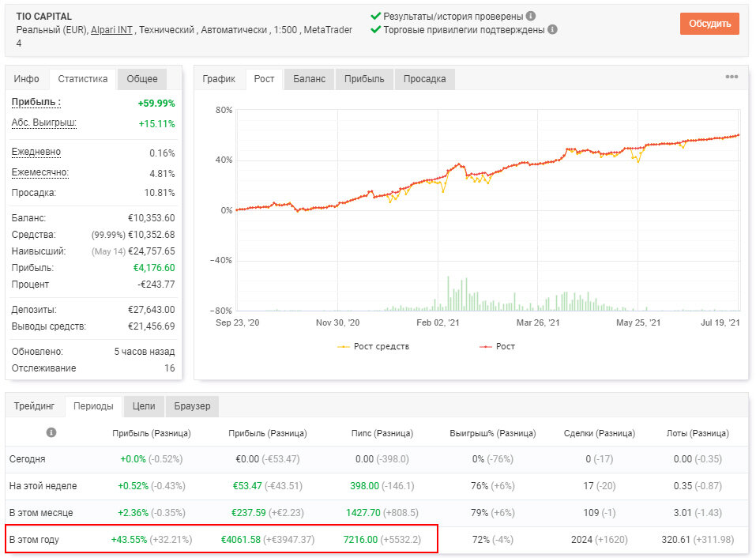Screen dimensions: 756x558
Task: Click the Сегодня row label
Action: 28,459
